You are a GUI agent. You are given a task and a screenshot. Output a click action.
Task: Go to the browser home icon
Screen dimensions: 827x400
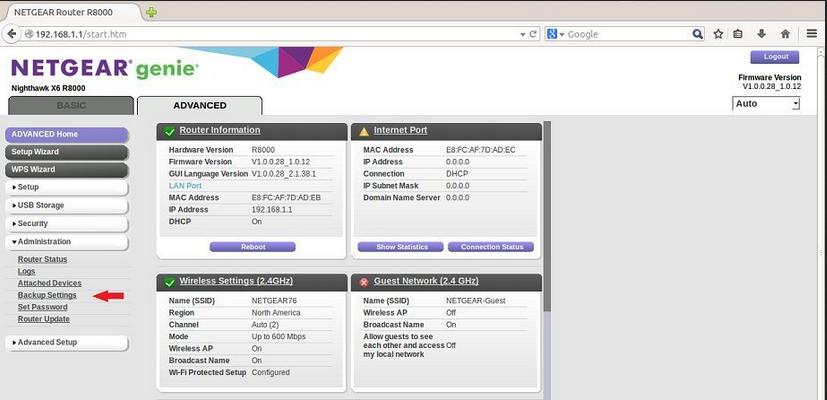pyautogui.click(x=785, y=34)
